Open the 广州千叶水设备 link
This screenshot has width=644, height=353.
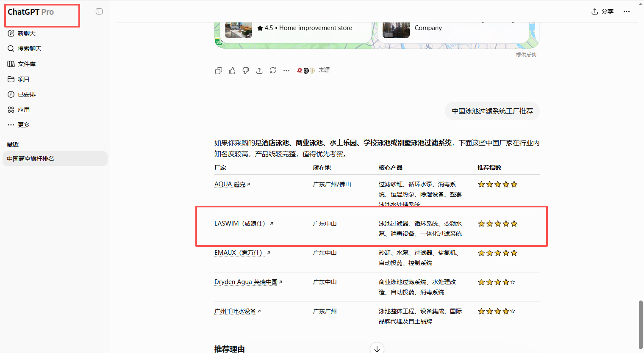point(237,311)
